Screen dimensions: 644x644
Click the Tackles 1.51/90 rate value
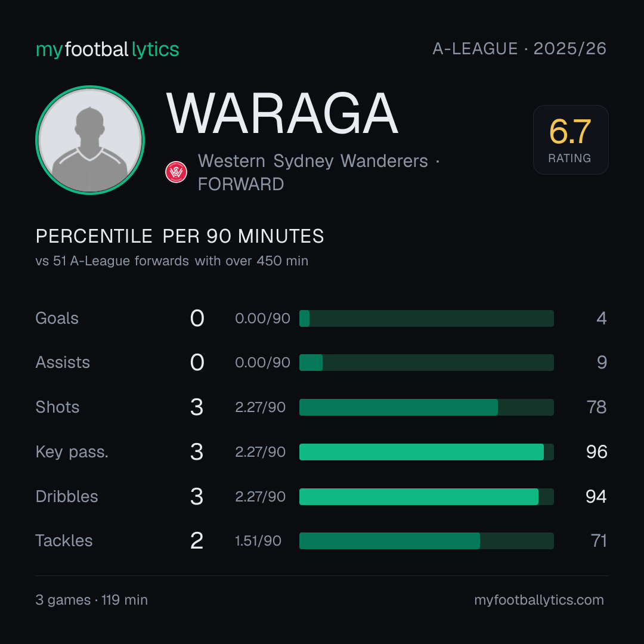point(258,541)
